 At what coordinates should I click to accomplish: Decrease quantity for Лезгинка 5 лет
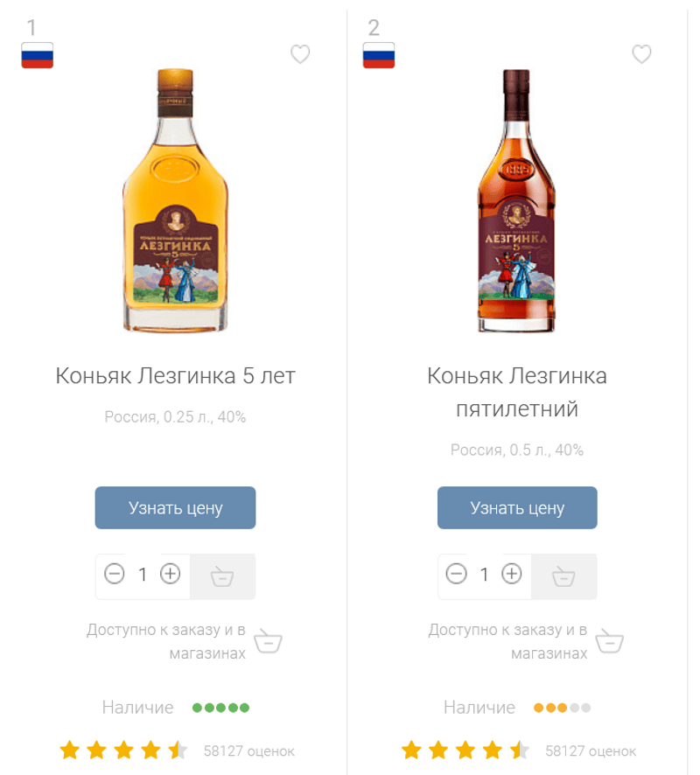(115, 575)
